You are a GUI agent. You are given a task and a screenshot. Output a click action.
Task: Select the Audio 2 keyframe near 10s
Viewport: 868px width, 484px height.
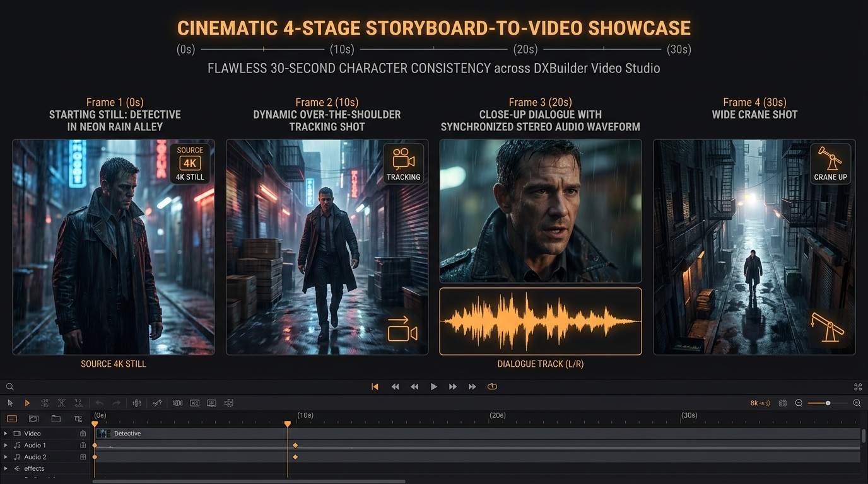(295, 457)
